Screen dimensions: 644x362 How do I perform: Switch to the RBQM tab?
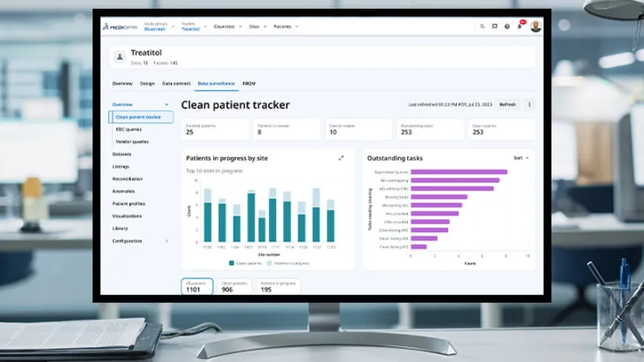pyautogui.click(x=249, y=84)
